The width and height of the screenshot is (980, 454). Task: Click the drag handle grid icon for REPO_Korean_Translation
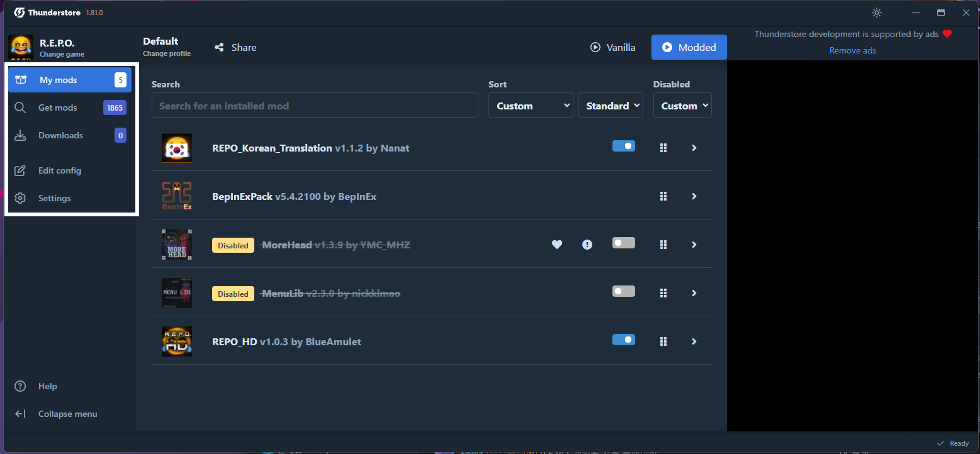click(663, 148)
